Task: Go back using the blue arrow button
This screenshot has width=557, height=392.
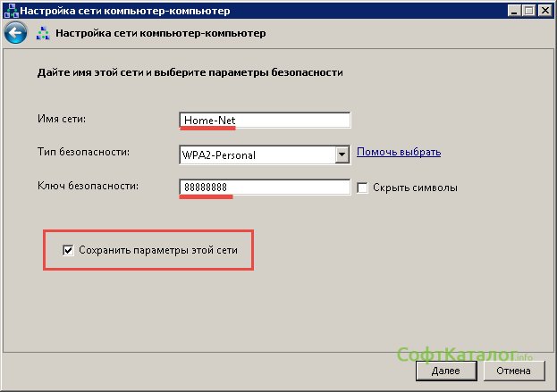Action: coord(14,33)
